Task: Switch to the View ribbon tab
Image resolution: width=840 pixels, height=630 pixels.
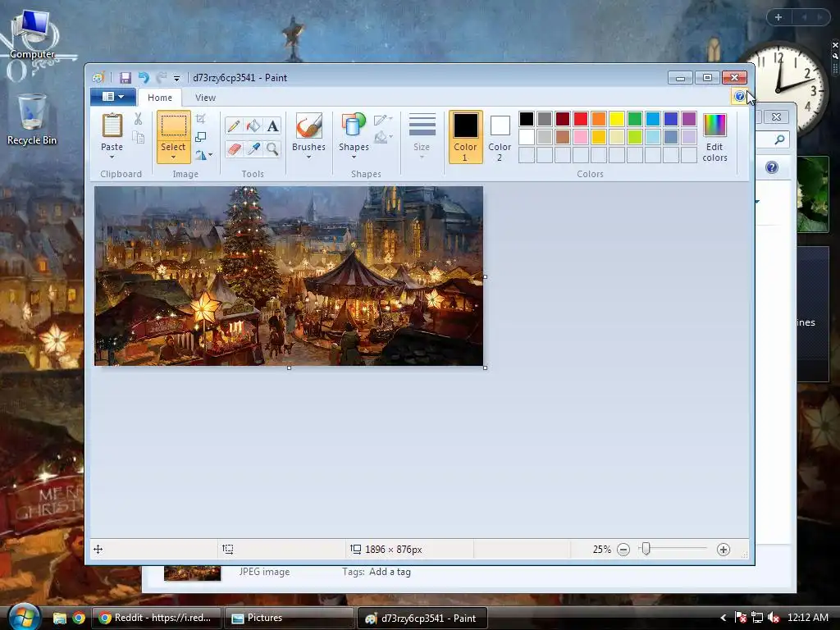Action: (205, 98)
